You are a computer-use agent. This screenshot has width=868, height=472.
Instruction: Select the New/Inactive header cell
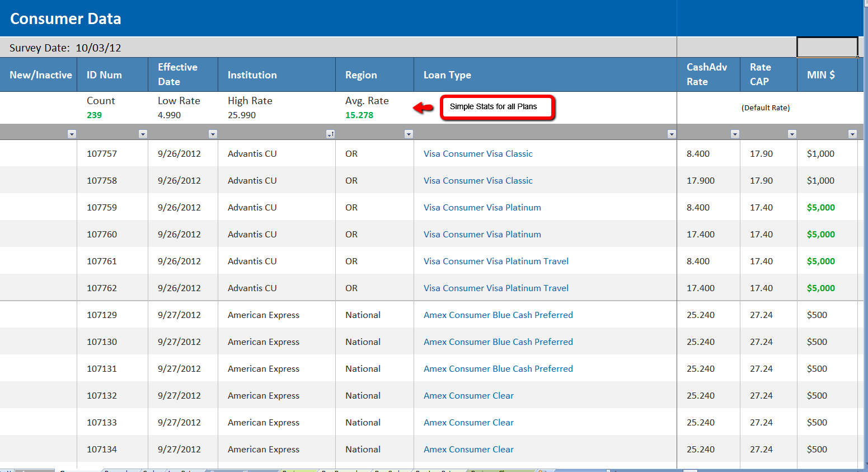(39, 74)
